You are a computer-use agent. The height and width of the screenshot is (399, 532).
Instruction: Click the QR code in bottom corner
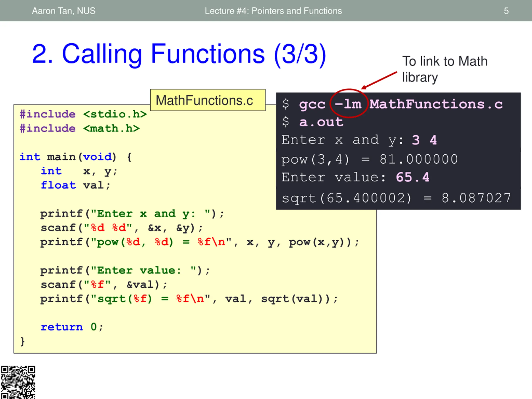(18, 382)
